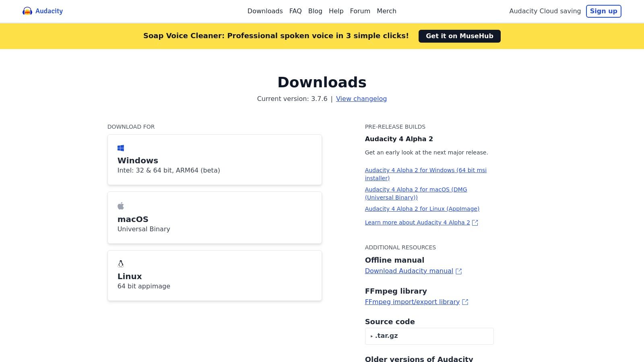Download Audacity 4 Alpha 2 for macOS

(x=416, y=193)
